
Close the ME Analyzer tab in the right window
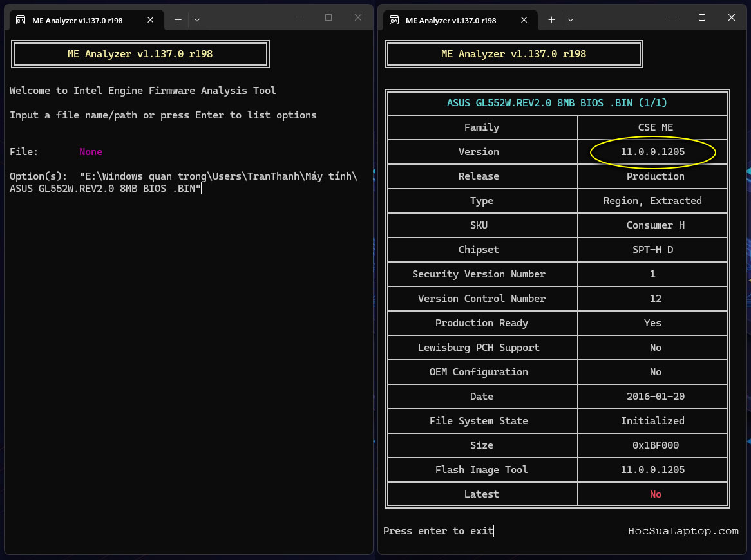[x=524, y=19]
